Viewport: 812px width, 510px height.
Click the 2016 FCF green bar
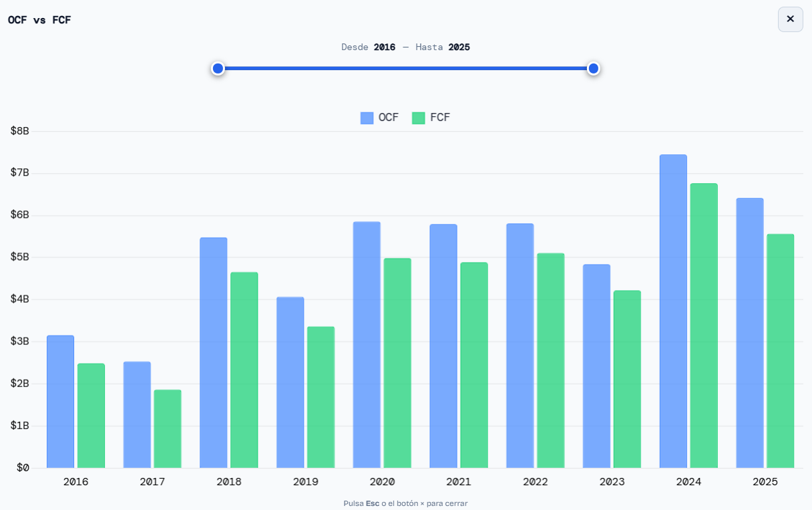(x=91, y=416)
